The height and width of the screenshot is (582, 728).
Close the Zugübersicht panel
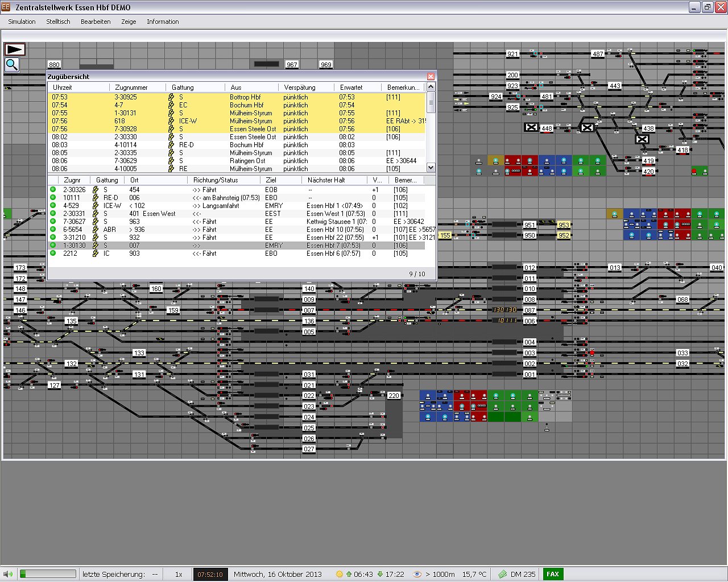point(431,76)
